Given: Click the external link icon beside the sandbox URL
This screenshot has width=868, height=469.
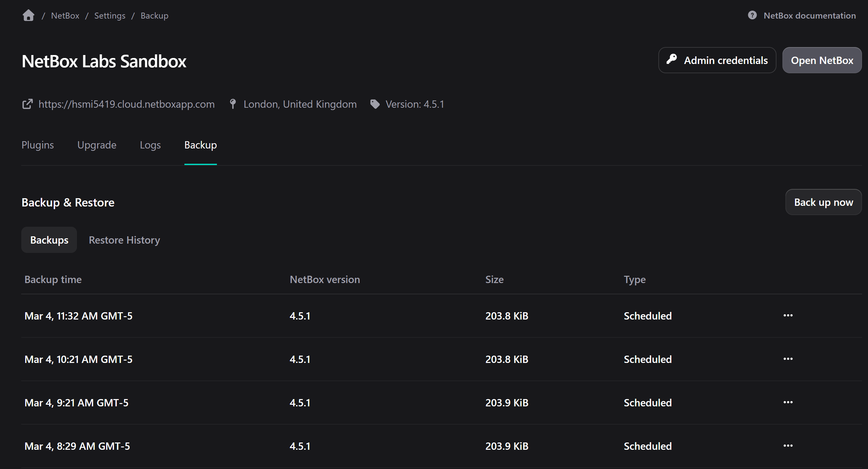Looking at the screenshot, I should [27, 104].
